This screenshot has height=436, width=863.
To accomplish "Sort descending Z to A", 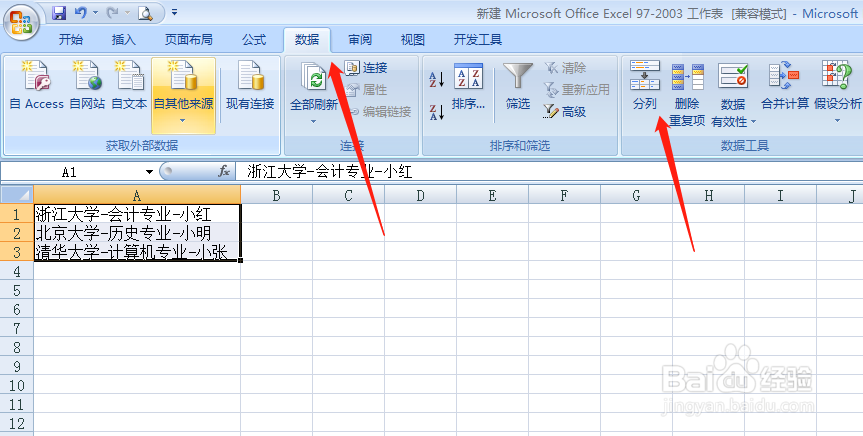I will click(x=436, y=112).
